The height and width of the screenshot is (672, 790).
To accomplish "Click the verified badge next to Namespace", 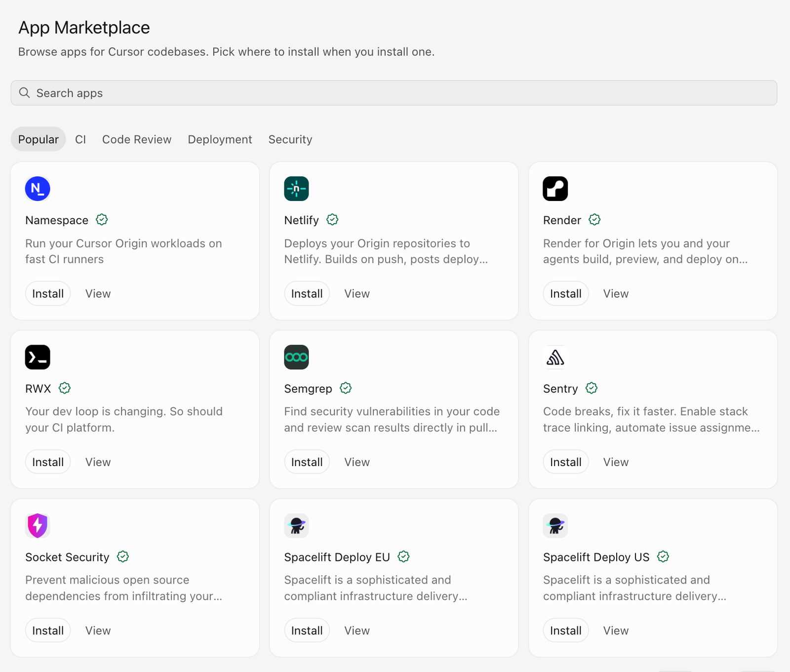I will tap(102, 220).
